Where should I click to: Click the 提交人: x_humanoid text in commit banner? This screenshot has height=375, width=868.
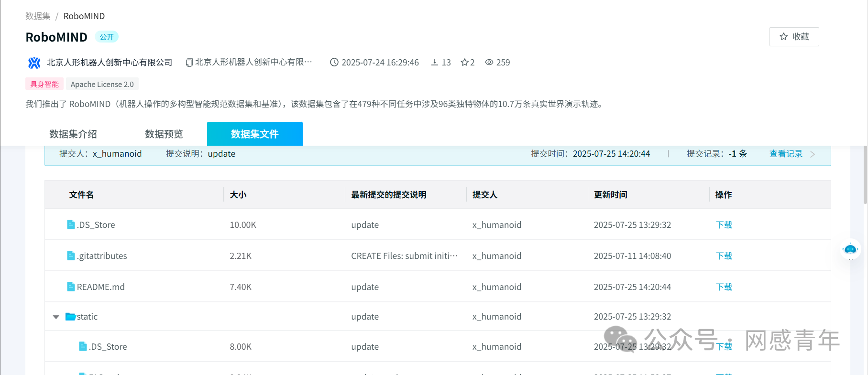[x=100, y=154]
